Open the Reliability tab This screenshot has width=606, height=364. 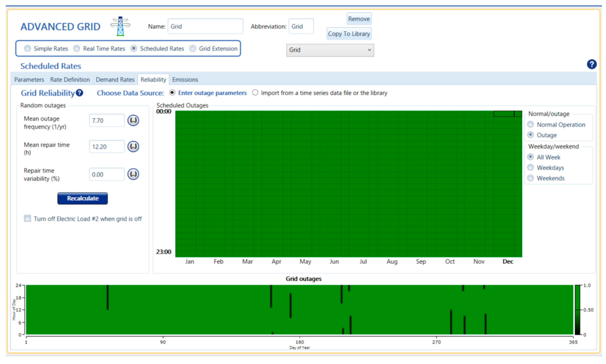pos(153,80)
